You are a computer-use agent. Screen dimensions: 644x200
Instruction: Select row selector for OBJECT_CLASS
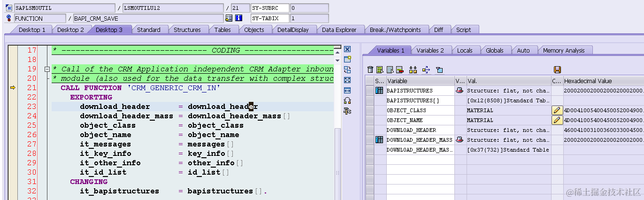tap(369, 110)
